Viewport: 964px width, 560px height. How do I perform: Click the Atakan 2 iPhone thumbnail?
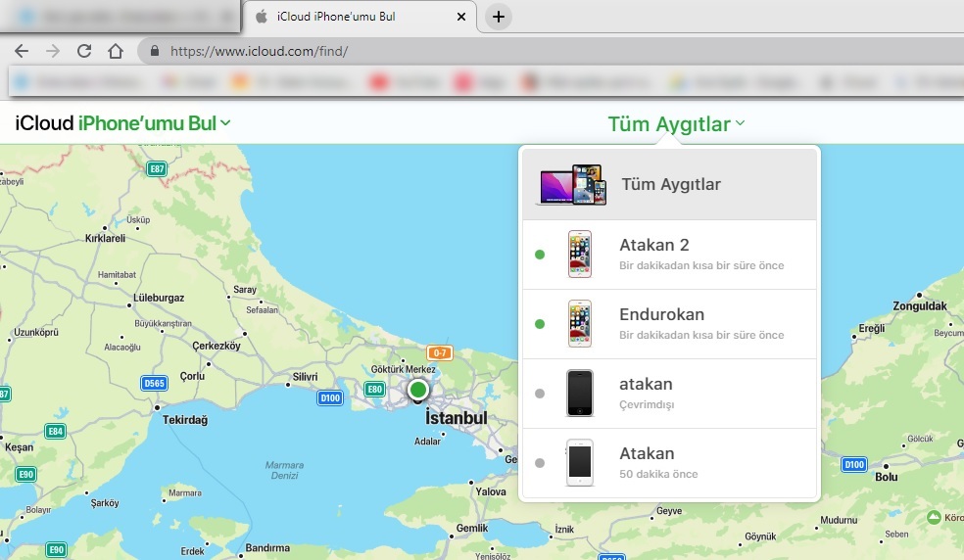coord(580,254)
